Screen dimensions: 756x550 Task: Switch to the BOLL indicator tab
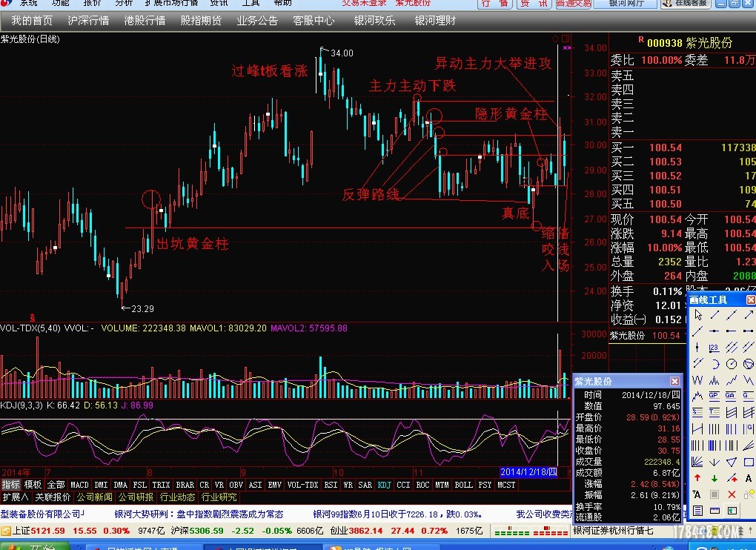[463, 485]
